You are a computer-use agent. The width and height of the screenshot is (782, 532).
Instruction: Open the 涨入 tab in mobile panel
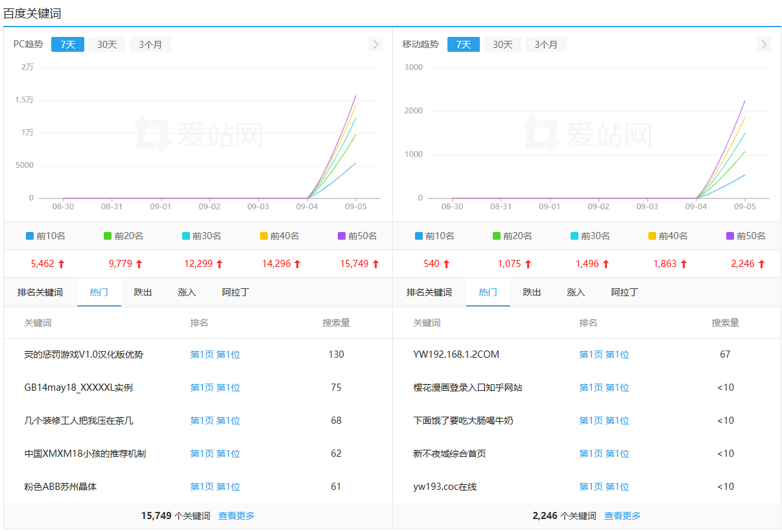coord(576,292)
